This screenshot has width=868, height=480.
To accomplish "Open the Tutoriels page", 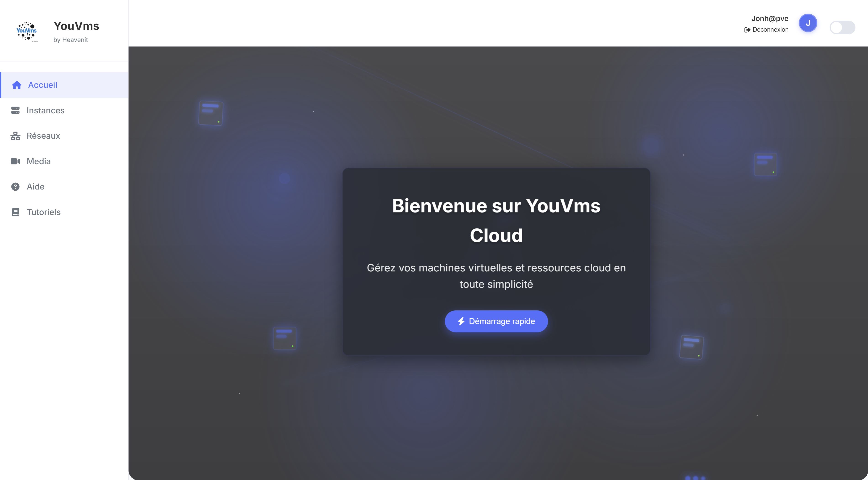I will click(x=43, y=212).
